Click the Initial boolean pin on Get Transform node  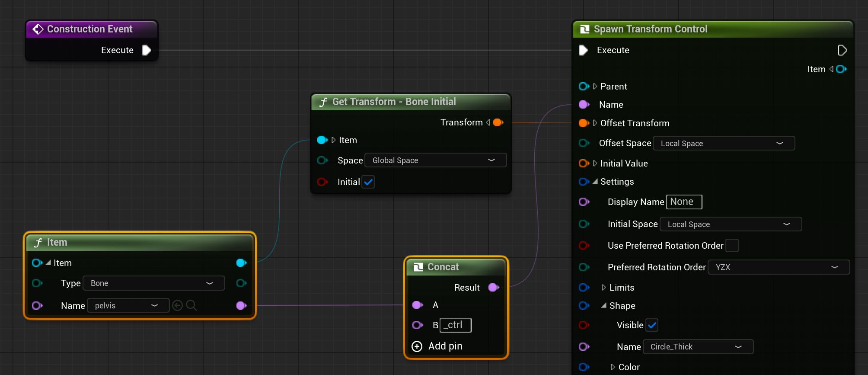322,182
